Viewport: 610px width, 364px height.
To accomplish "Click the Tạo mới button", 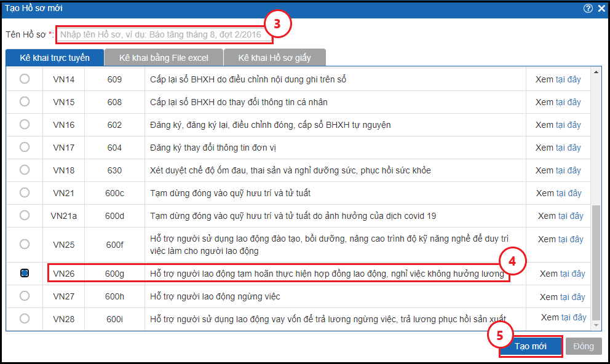I will [531, 346].
